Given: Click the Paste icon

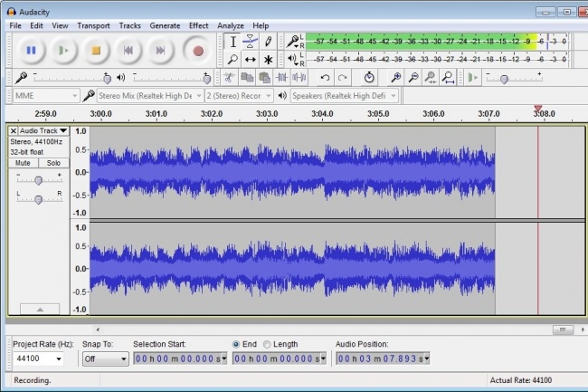Looking at the screenshot, I should click(x=264, y=78).
